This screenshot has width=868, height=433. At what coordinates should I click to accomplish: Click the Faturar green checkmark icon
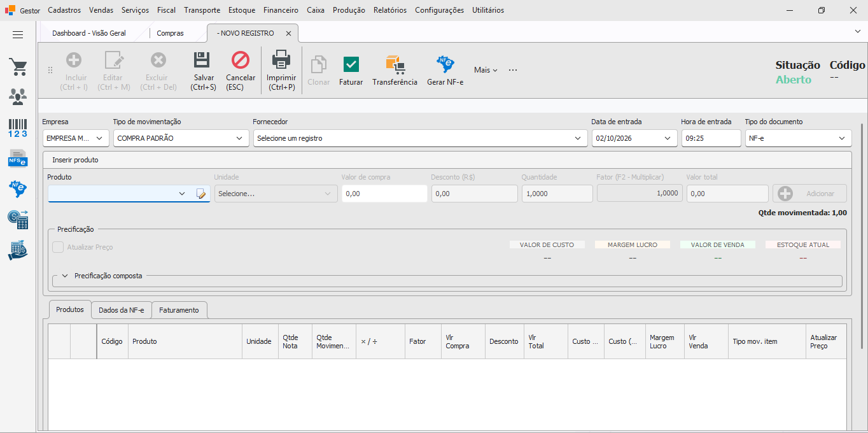click(351, 64)
